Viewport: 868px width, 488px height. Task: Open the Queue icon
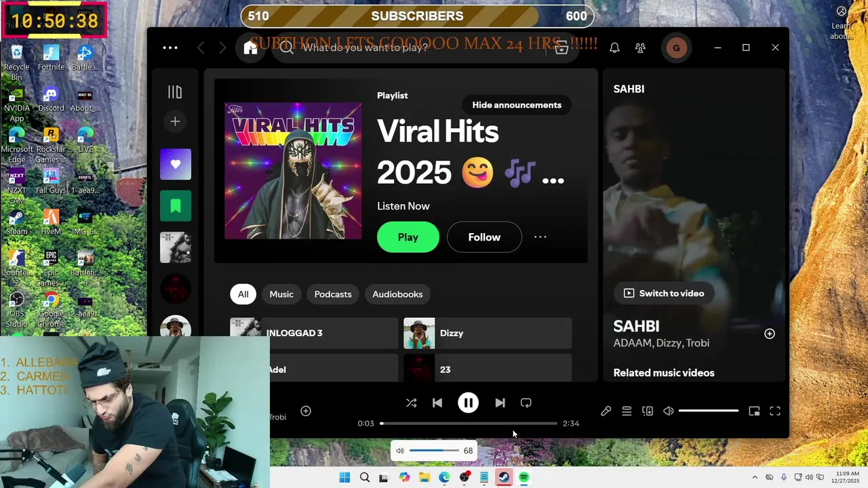click(627, 411)
